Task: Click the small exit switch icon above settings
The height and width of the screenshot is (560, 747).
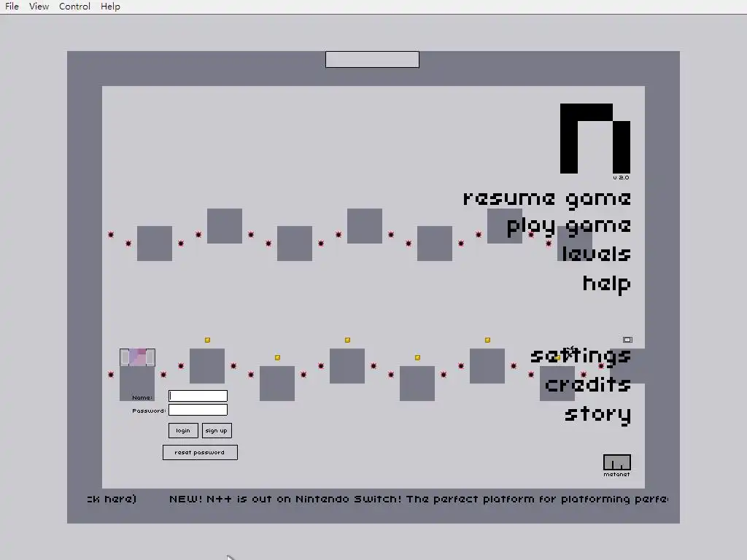Action: coord(627,340)
